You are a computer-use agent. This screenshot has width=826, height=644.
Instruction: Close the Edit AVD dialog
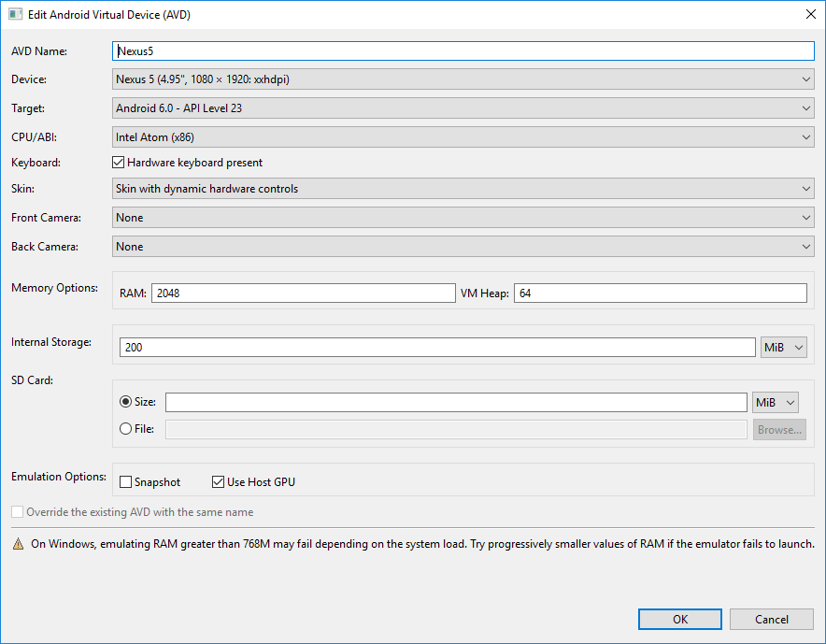[x=811, y=14]
